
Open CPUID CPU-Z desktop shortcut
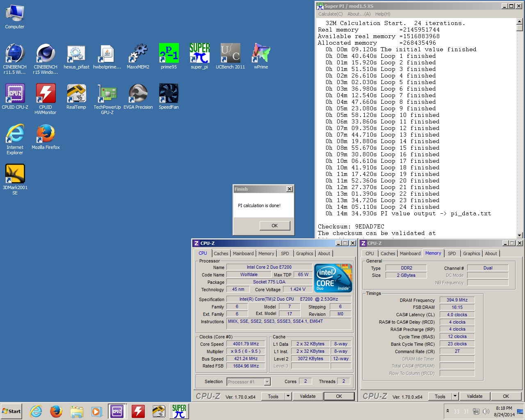tap(15, 97)
